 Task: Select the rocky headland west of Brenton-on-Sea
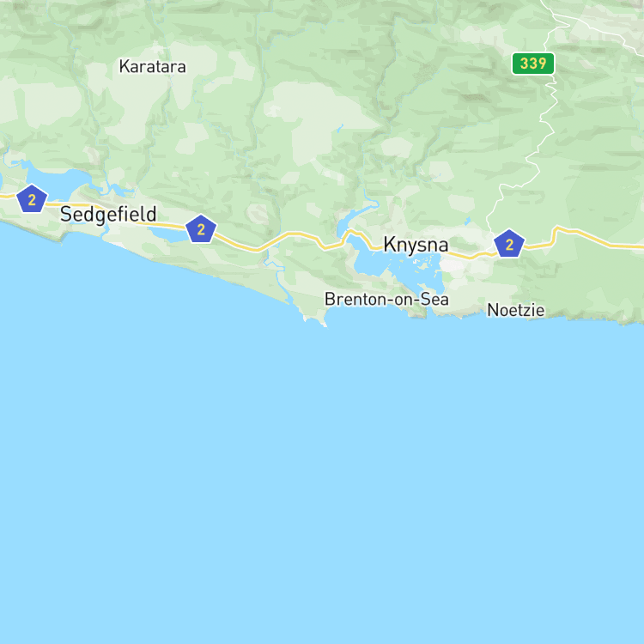315,319
